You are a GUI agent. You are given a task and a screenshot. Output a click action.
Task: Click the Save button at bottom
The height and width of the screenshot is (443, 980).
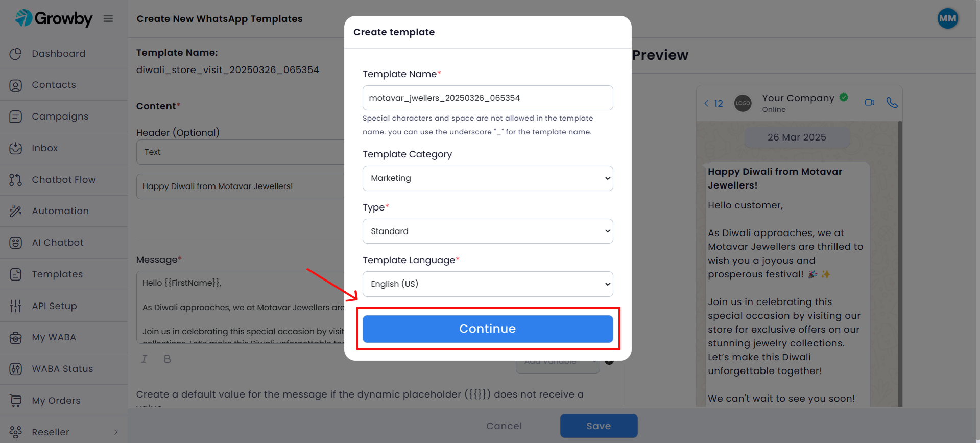tap(599, 426)
